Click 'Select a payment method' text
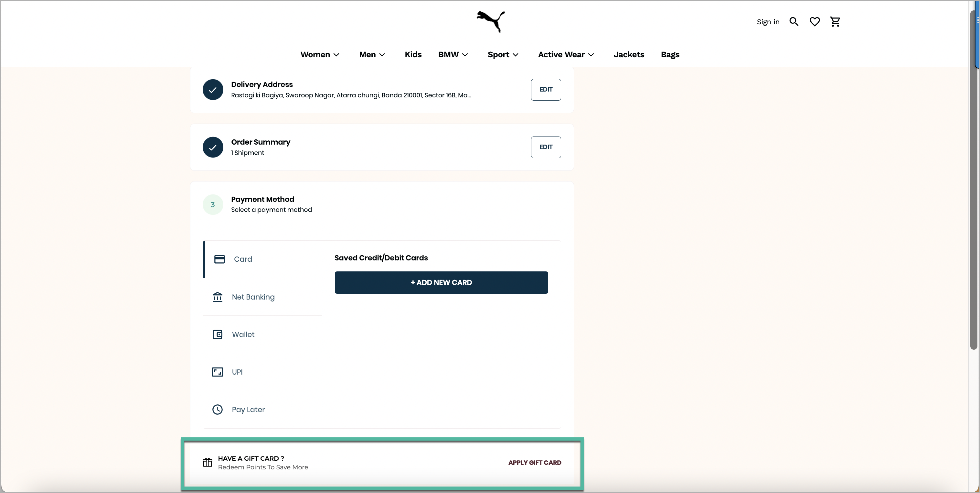This screenshot has height=493, width=980. 271,210
